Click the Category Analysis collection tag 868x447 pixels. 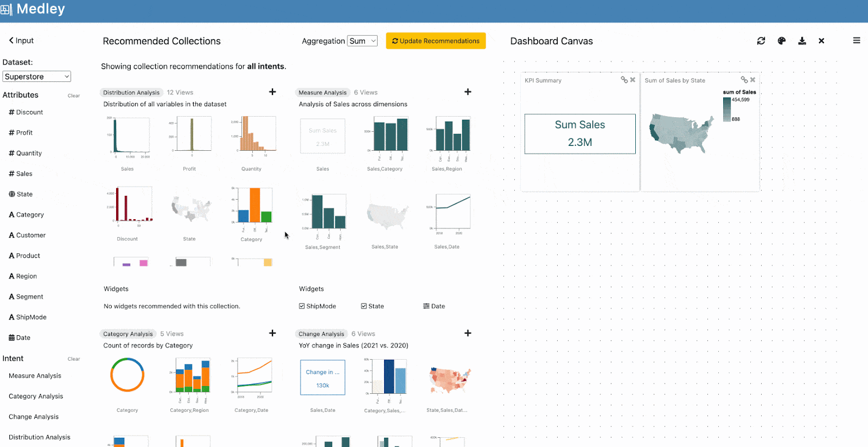pyautogui.click(x=128, y=334)
